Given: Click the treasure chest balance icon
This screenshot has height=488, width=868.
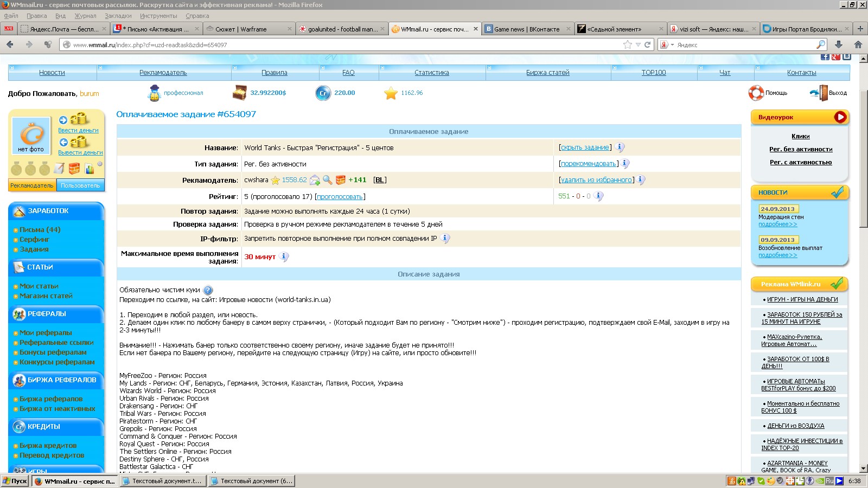Looking at the screenshot, I should tap(239, 93).
